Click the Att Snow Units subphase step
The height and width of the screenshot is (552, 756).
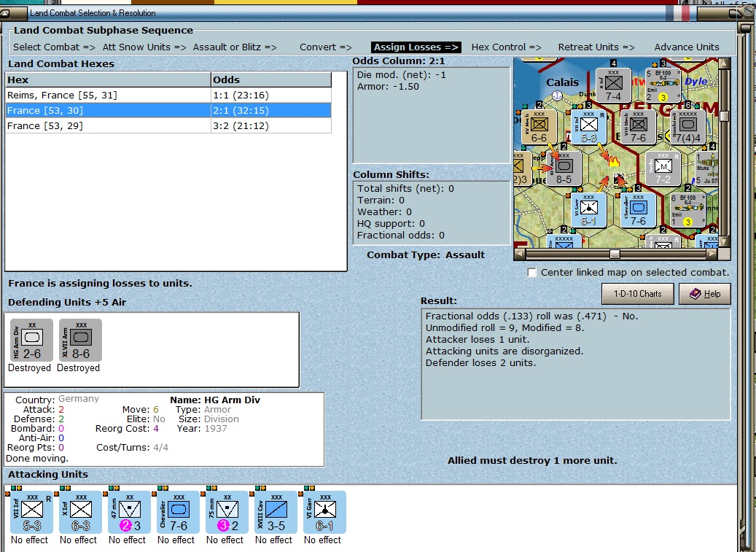click(144, 47)
